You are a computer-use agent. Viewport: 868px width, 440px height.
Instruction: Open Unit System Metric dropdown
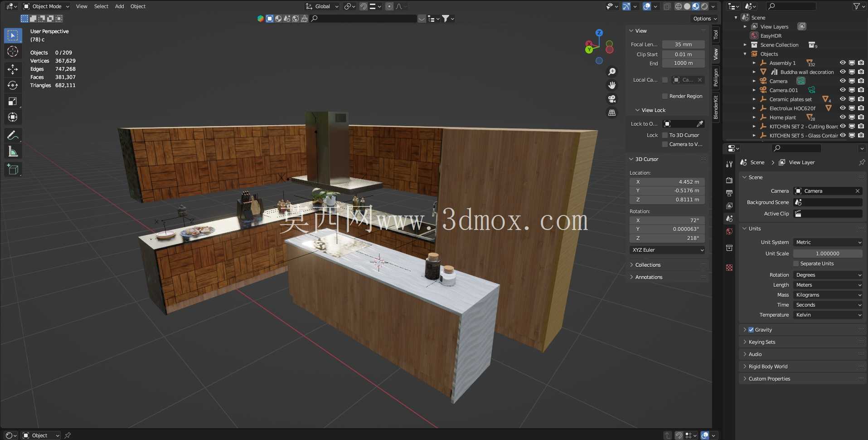(x=828, y=242)
